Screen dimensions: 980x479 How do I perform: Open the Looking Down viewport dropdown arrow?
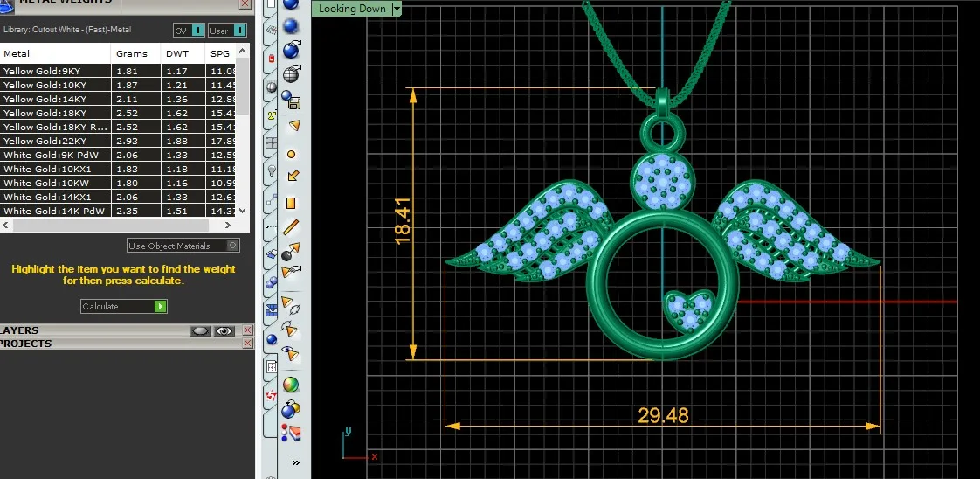point(397,9)
